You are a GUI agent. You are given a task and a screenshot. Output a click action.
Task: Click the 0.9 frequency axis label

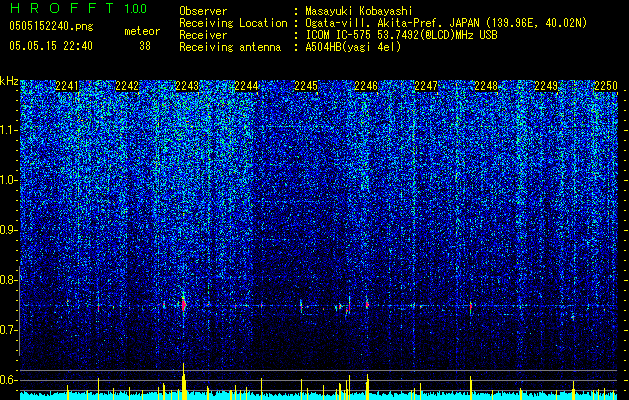[x=8, y=230]
